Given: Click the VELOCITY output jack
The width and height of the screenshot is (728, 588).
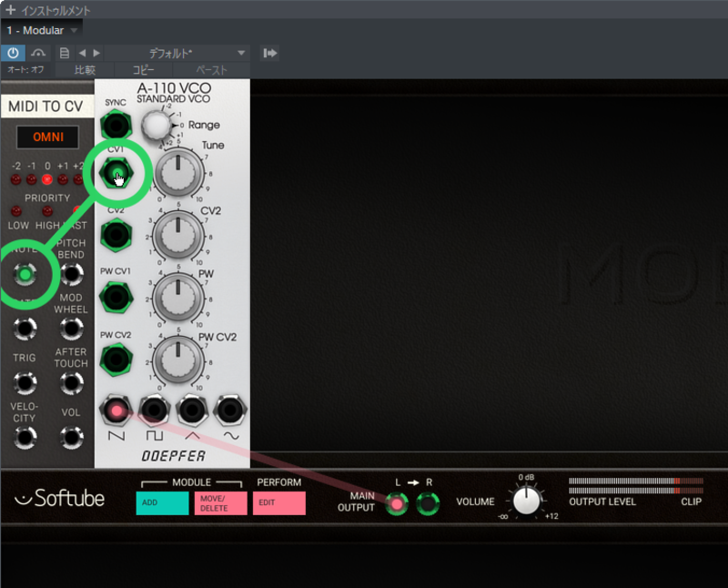Looking at the screenshot, I should coord(25,437).
